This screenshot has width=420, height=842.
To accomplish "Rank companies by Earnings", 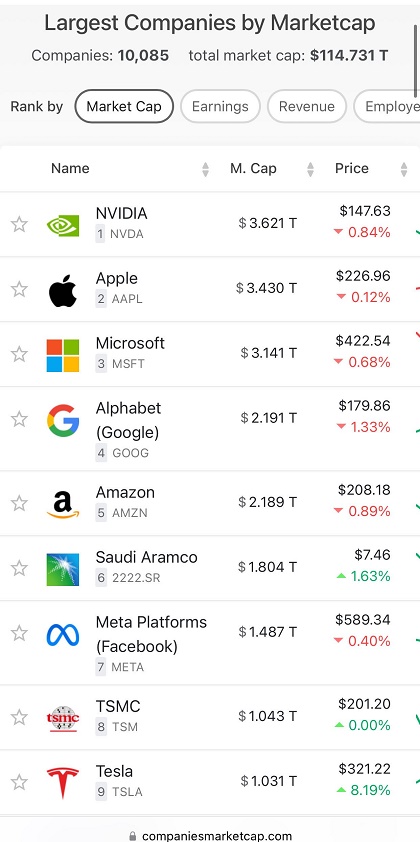I will [x=220, y=106].
